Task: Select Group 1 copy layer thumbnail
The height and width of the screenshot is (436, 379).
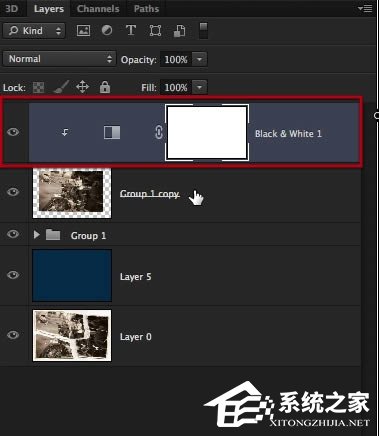Action: tap(72, 193)
